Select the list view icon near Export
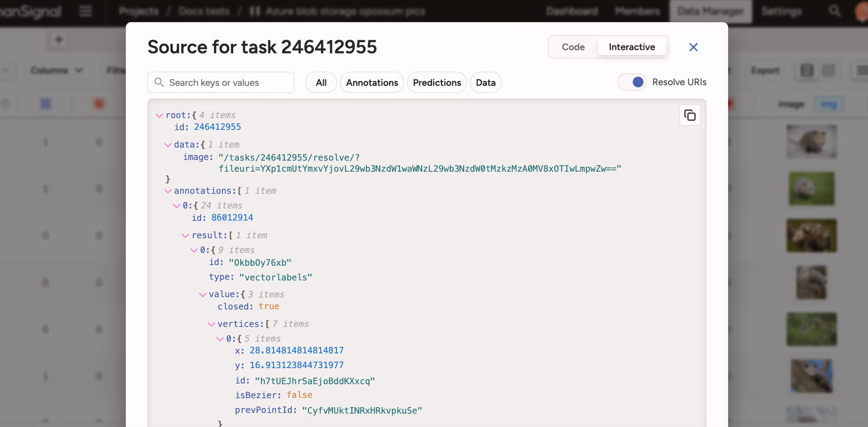This screenshot has height=427, width=868. click(806, 70)
